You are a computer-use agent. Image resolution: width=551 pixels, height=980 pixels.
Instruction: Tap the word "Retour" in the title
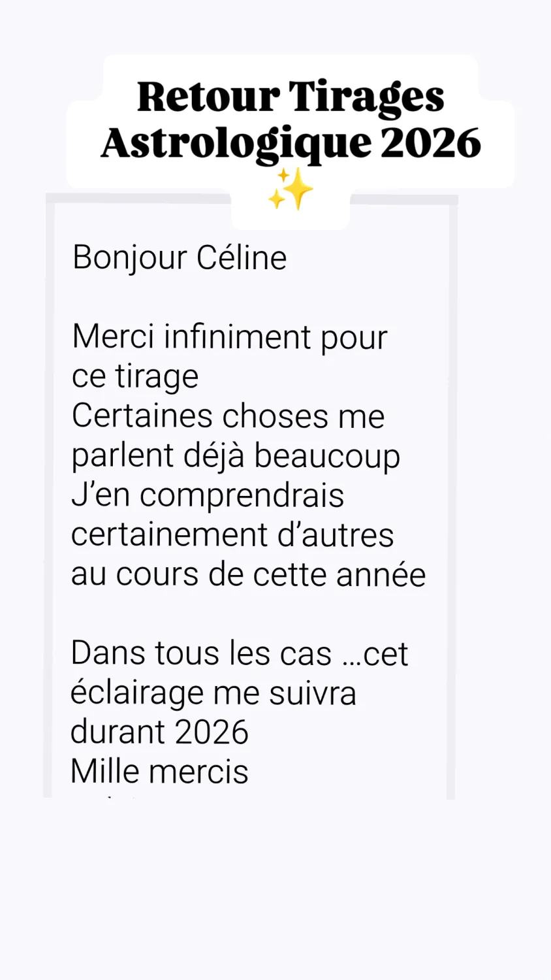[208, 97]
